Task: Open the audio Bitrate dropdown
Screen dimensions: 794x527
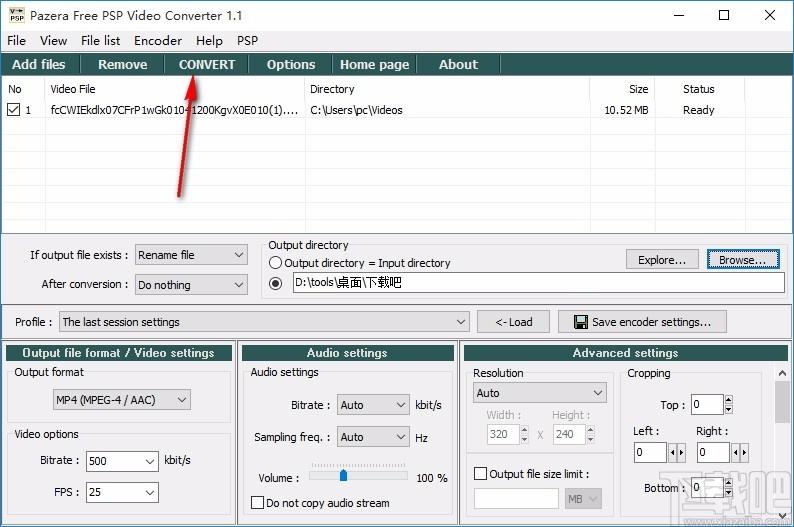Action: 373,405
